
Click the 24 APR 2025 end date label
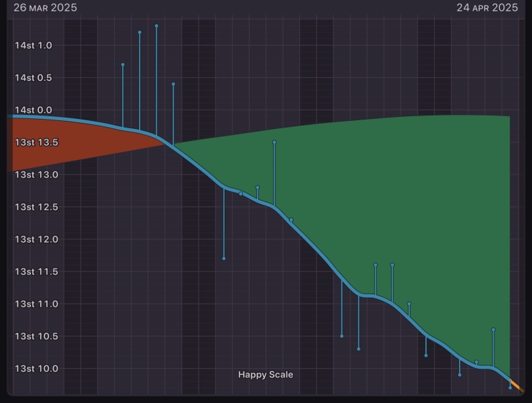click(x=487, y=8)
